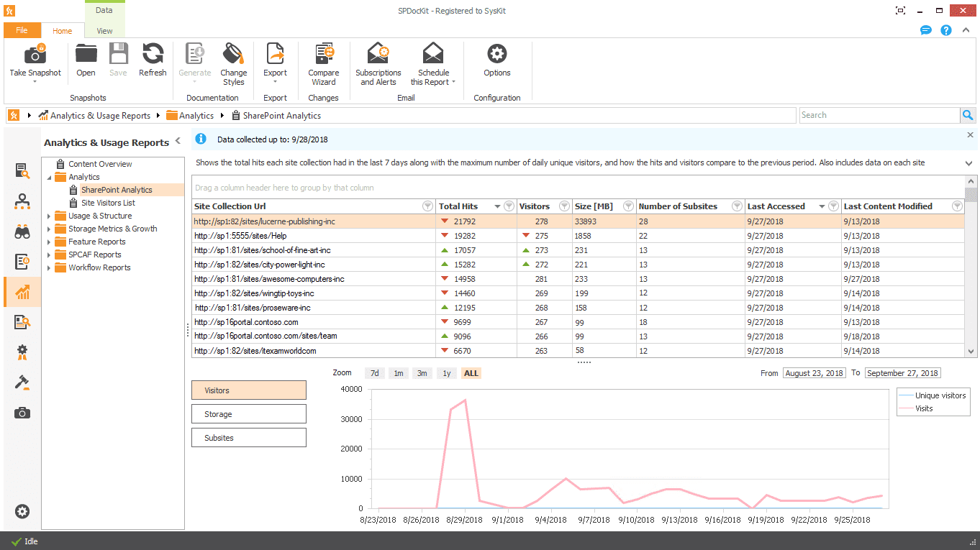The image size is (980, 550).
Task: Select the camera snapshots icon in the sidebar
Action: (22, 413)
